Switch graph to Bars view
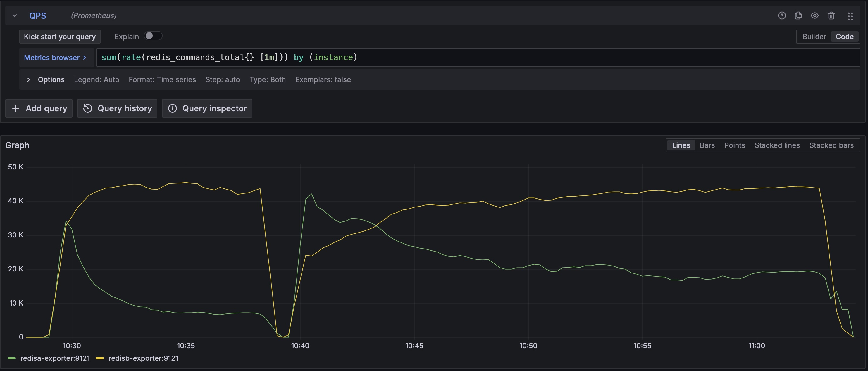This screenshot has width=868, height=371. pos(707,145)
